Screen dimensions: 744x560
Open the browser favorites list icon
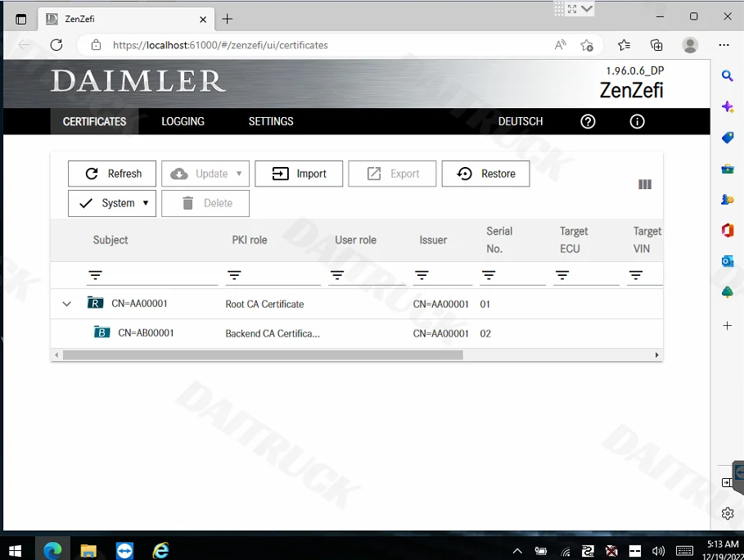coord(625,45)
